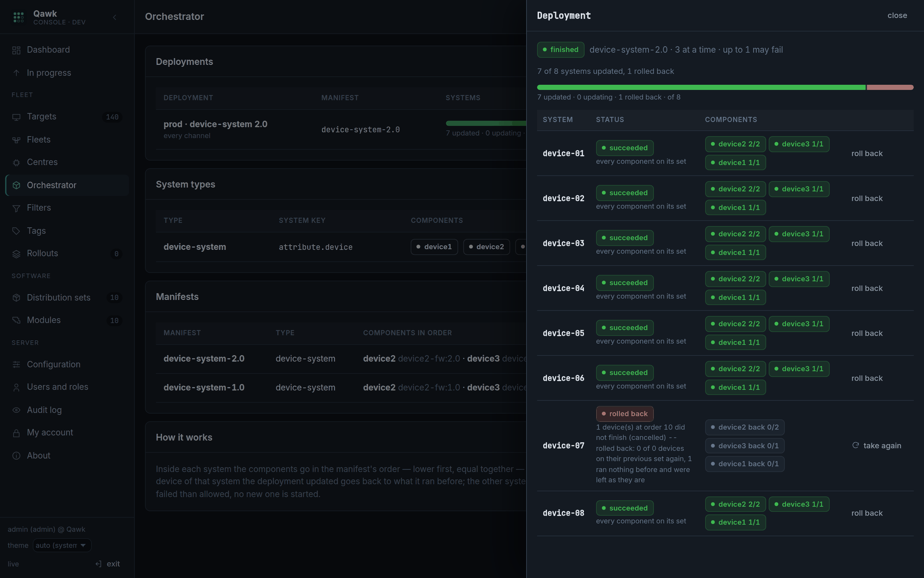Click the Dashboard grid icon in sidebar
Image resolution: width=924 pixels, height=578 pixels.
tap(16, 50)
